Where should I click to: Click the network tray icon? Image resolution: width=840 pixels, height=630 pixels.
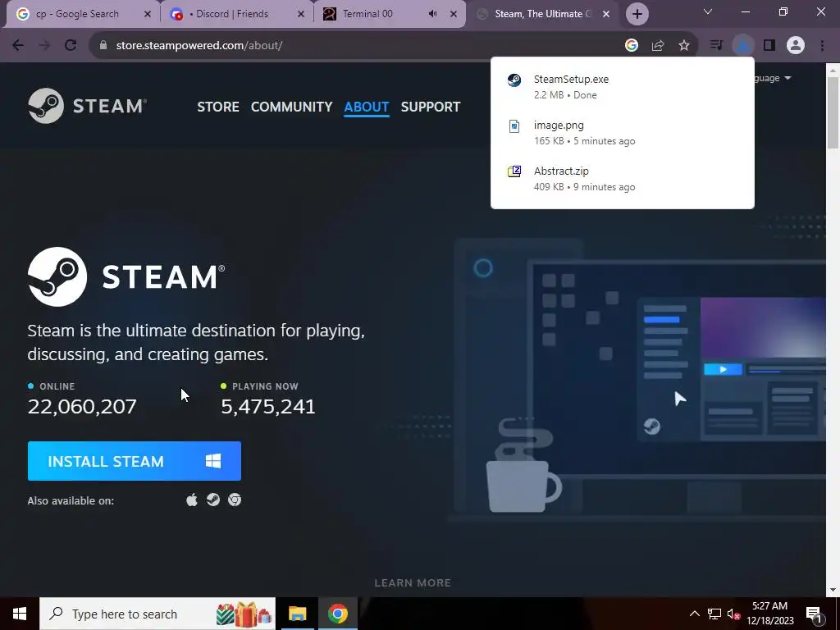[714, 614]
